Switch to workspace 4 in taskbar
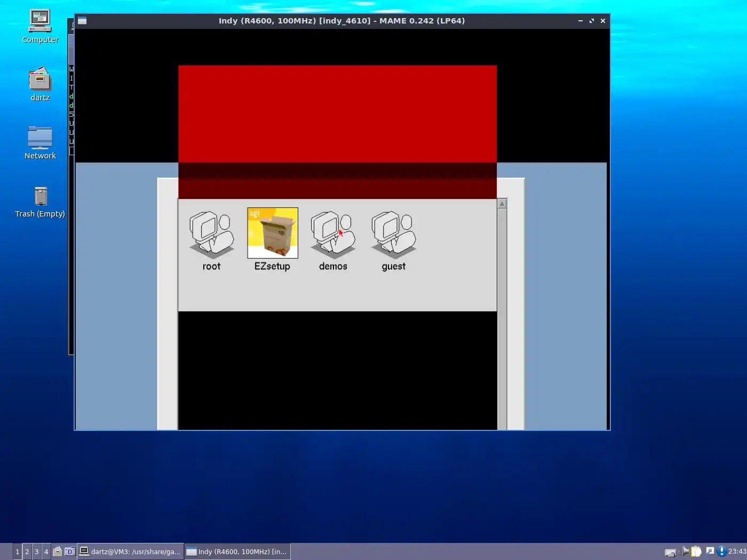The width and height of the screenshot is (747, 560). 46,551
